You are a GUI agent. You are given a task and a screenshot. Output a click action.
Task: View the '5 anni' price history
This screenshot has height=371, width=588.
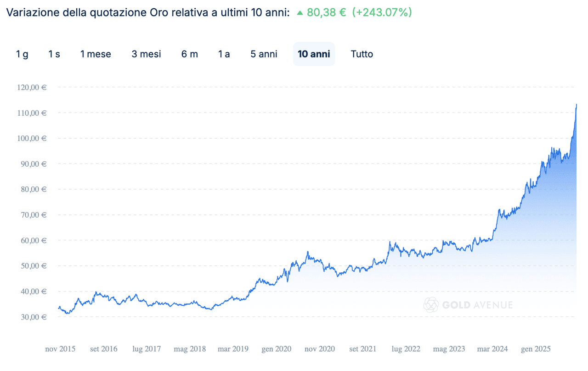(264, 54)
